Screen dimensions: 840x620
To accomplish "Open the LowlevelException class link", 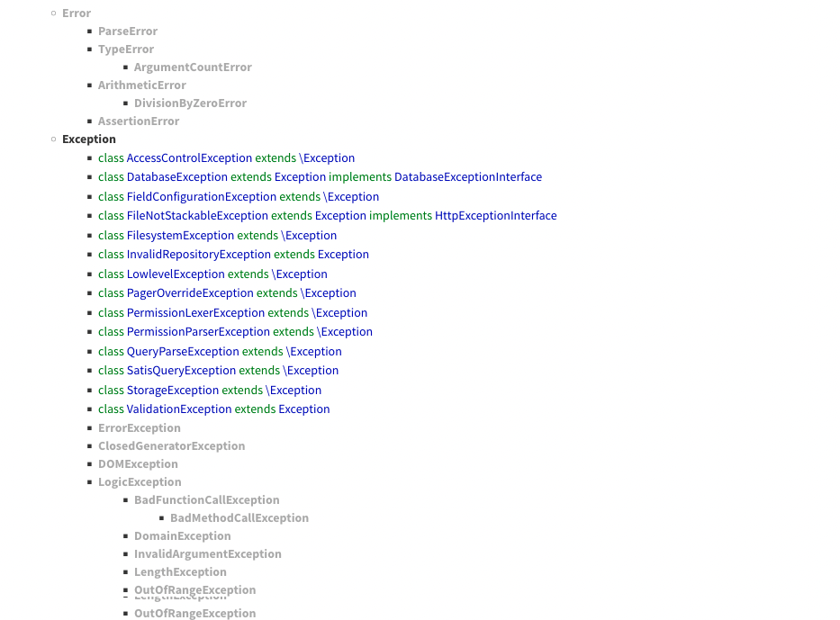I will click(176, 274).
